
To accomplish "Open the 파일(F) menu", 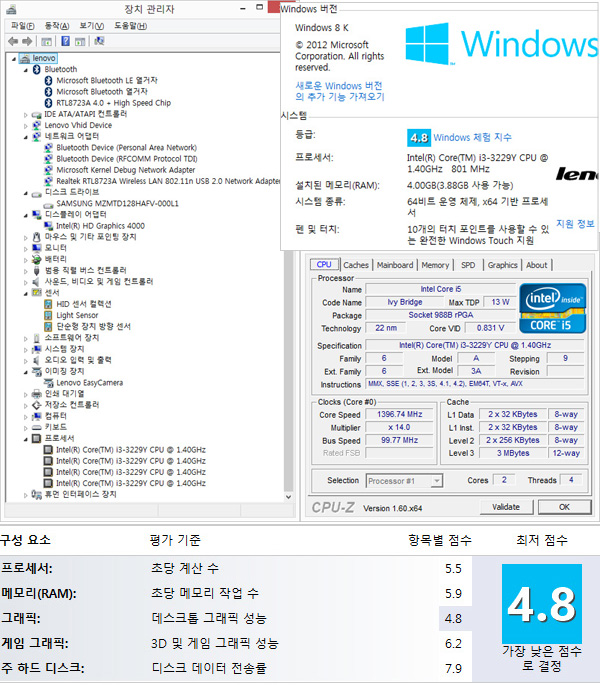I will (23, 26).
